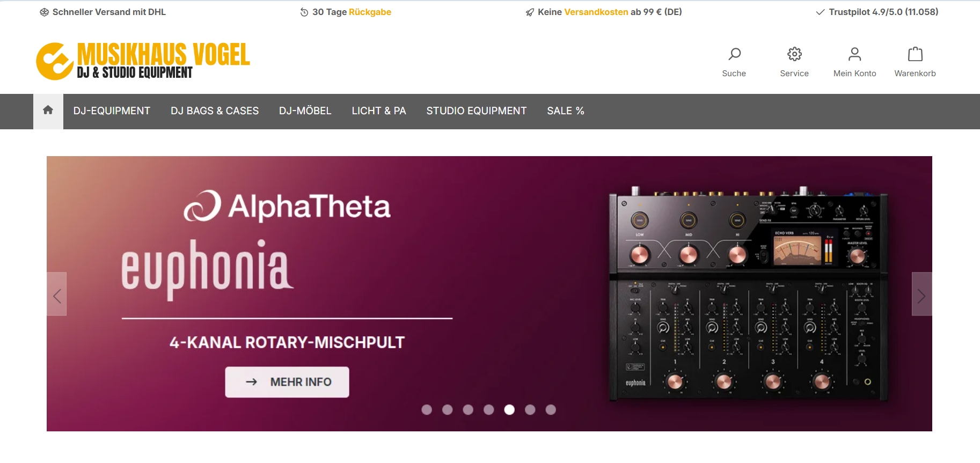Click the MEHR INFO button
Screen dimensions: 980x463
tap(287, 382)
